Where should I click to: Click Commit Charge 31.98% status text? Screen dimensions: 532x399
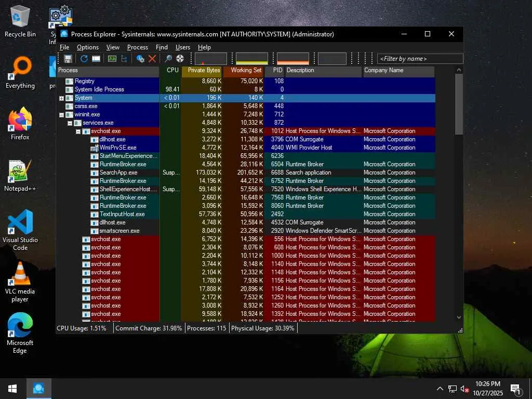pyautogui.click(x=149, y=328)
